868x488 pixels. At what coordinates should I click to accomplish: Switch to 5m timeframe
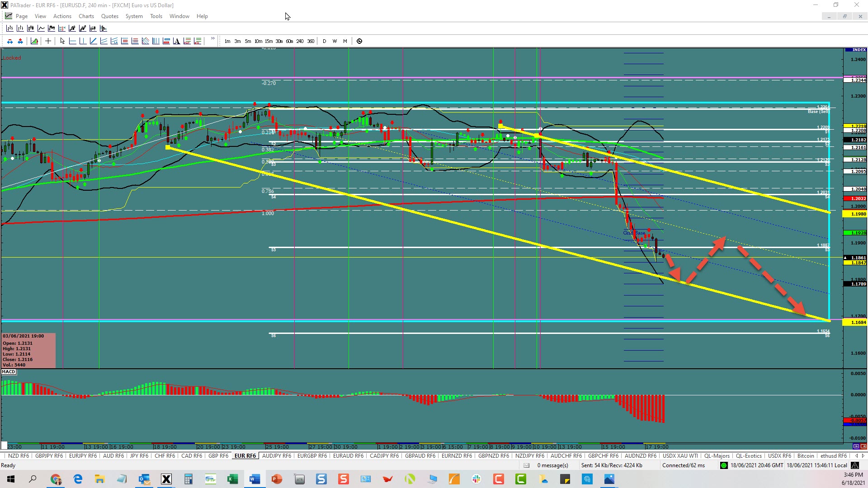[248, 41]
